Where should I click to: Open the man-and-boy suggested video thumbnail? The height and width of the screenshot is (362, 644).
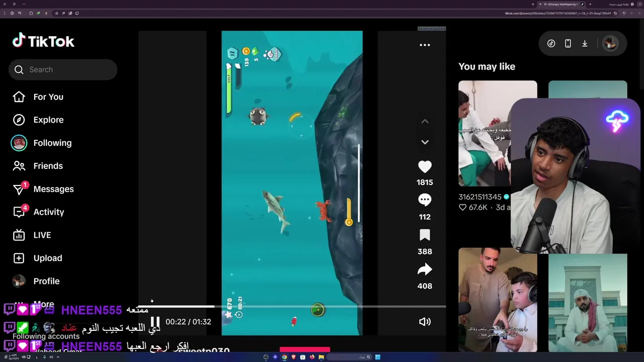coord(498,300)
